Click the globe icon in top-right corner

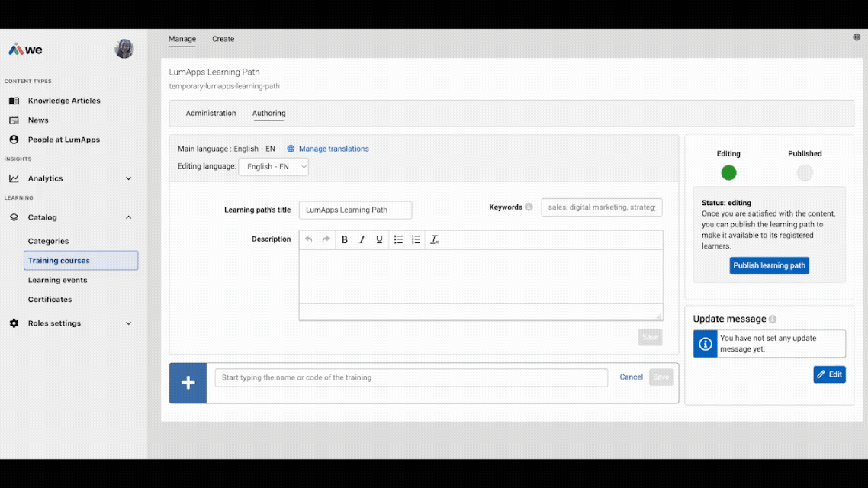(857, 37)
